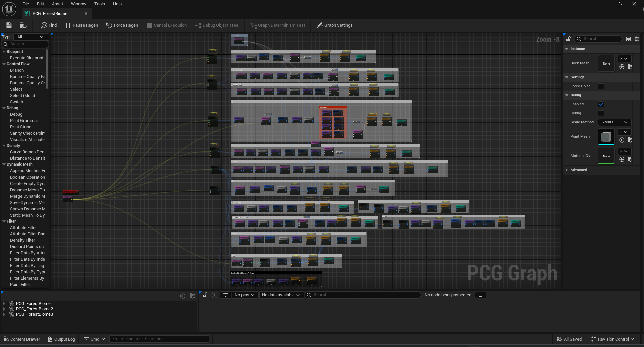Browse to Point Mesh asset
Viewport: 644px width, 347px height.
(630, 140)
